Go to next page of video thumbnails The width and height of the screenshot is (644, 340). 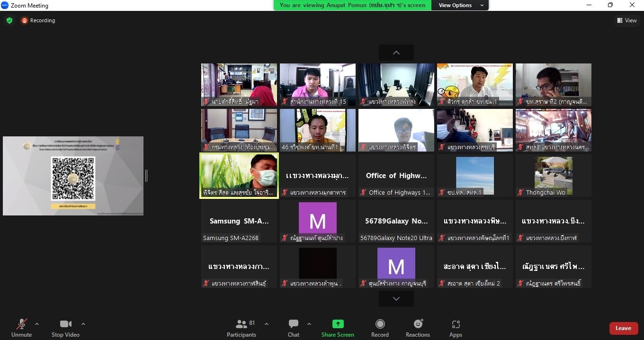coord(396,299)
